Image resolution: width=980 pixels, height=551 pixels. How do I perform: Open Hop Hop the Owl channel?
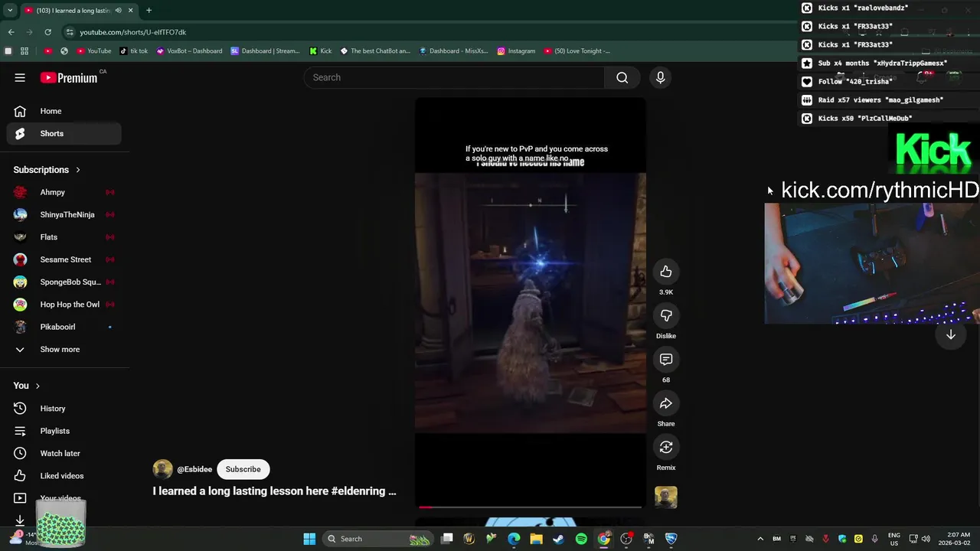(64, 305)
